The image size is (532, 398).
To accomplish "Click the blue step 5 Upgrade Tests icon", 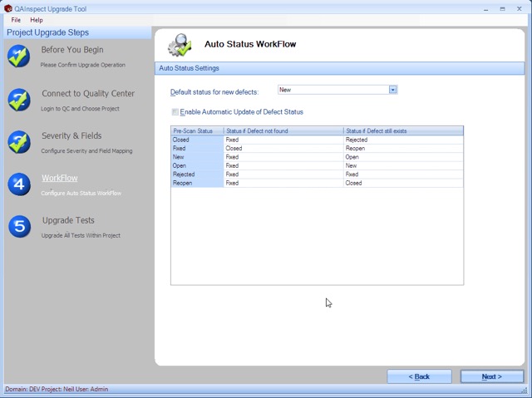I will point(20,227).
